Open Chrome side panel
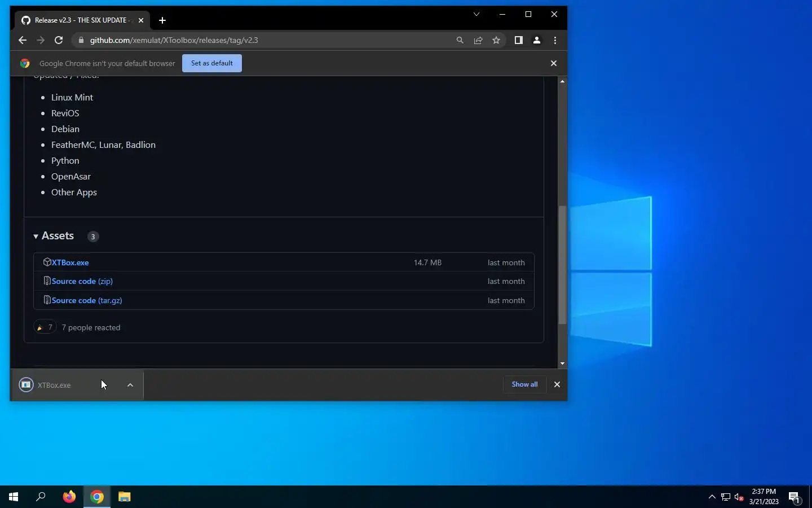 [x=519, y=40]
